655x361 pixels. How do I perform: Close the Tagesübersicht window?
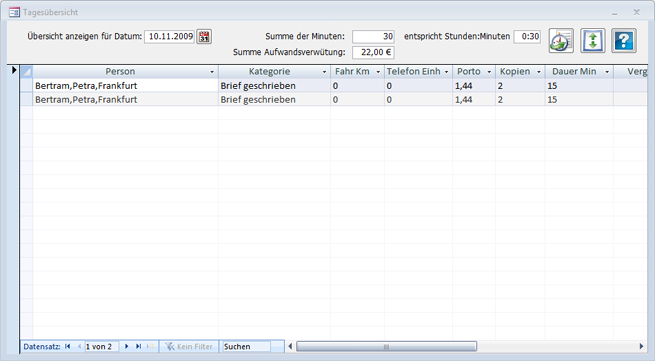(x=637, y=12)
